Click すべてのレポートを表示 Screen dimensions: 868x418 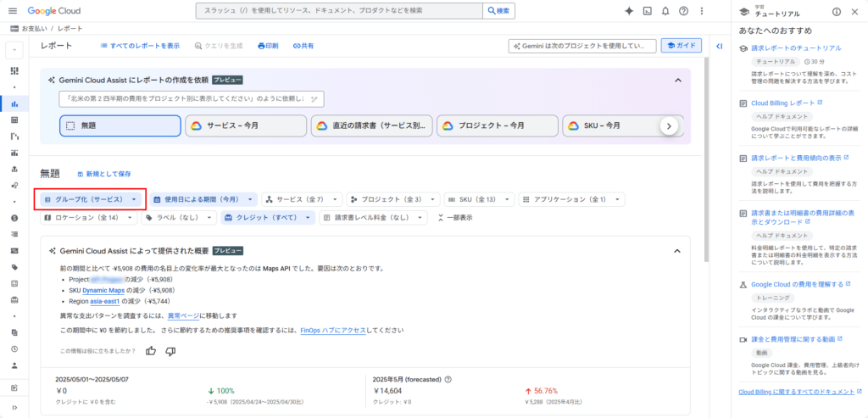point(140,46)
